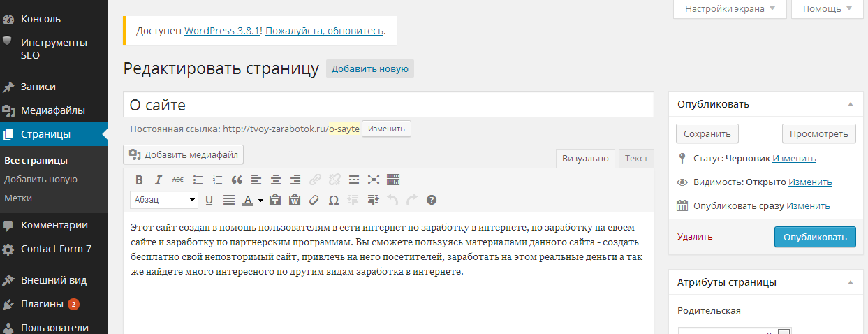Expand the Настройки экрана panel
The width and height of the screenshot is (868, 334).
pyautogui.click(x=730, y=9)
